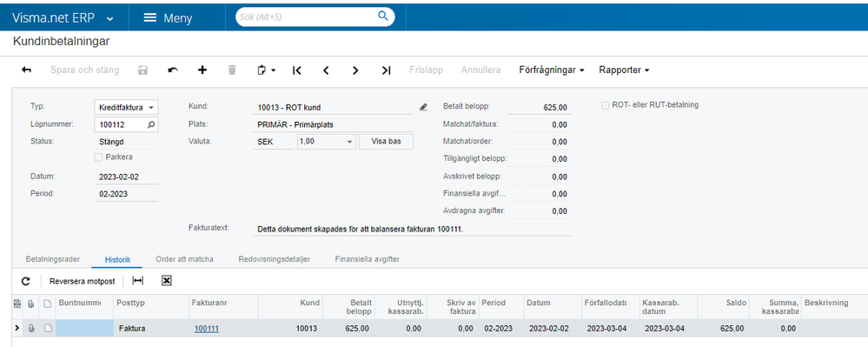Click note icon in Faktura row

(x=48, y=328)
